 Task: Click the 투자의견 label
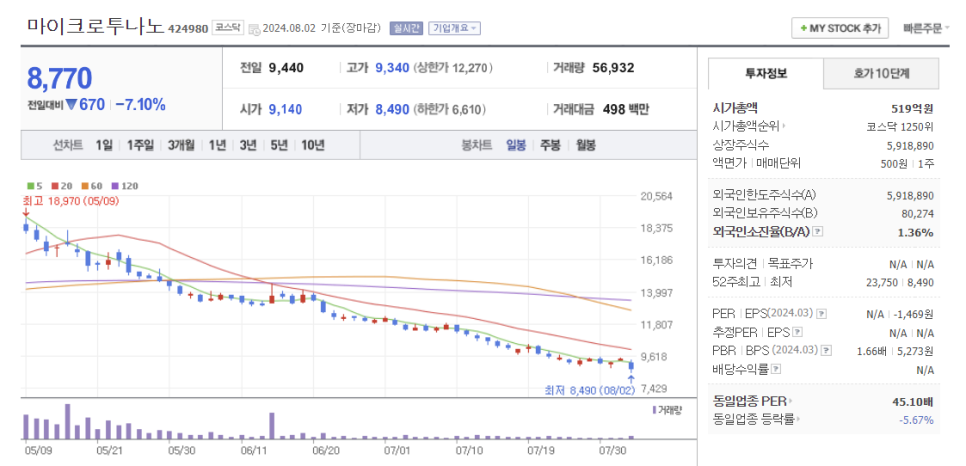734,264
